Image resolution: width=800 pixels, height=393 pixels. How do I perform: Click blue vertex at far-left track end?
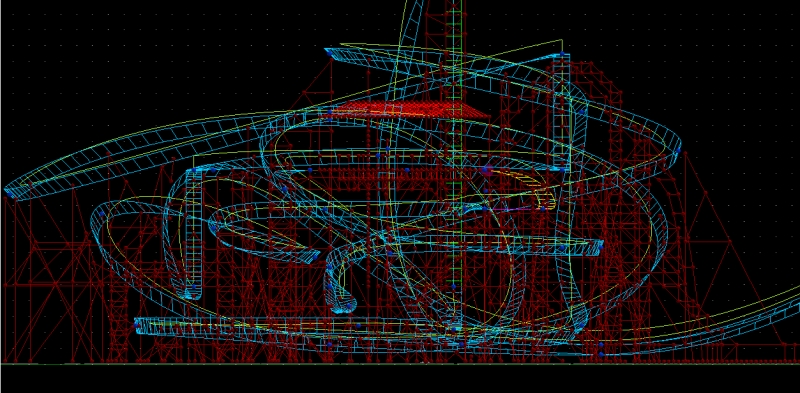[x=9, y=193]
